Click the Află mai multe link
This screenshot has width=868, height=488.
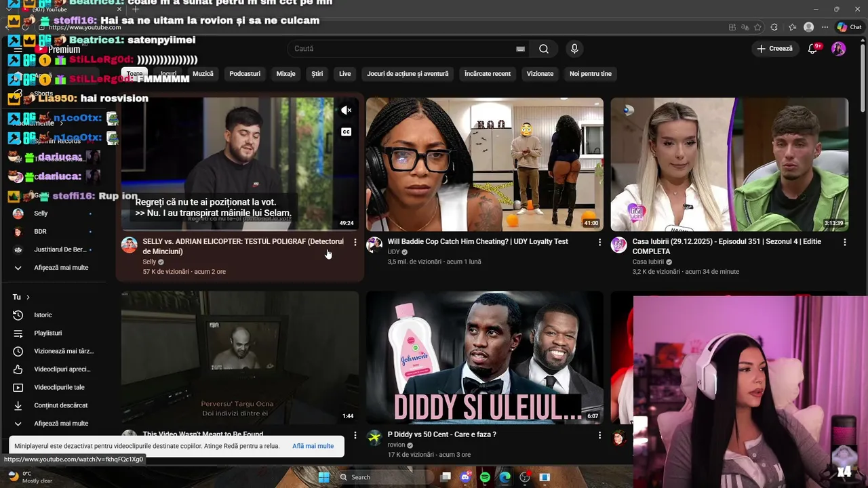[x=313, y=446]
